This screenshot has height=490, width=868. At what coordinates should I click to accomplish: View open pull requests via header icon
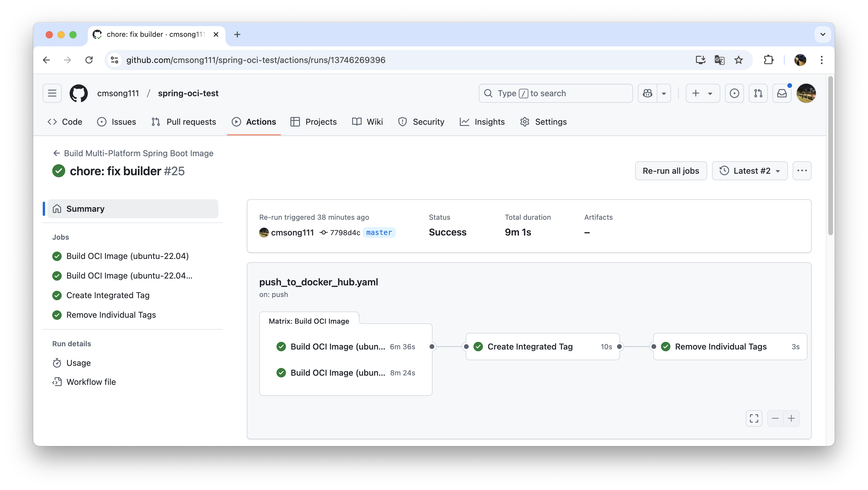click(x=758, y=94)
